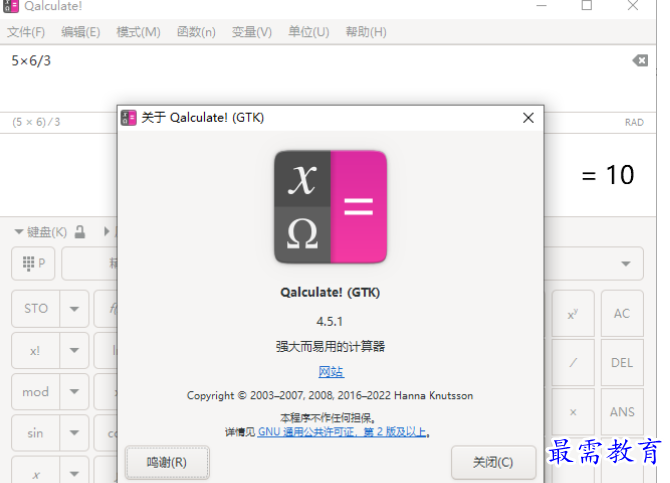
Task: Close the About Qalculate dialog with X
Action: (528, 118)
